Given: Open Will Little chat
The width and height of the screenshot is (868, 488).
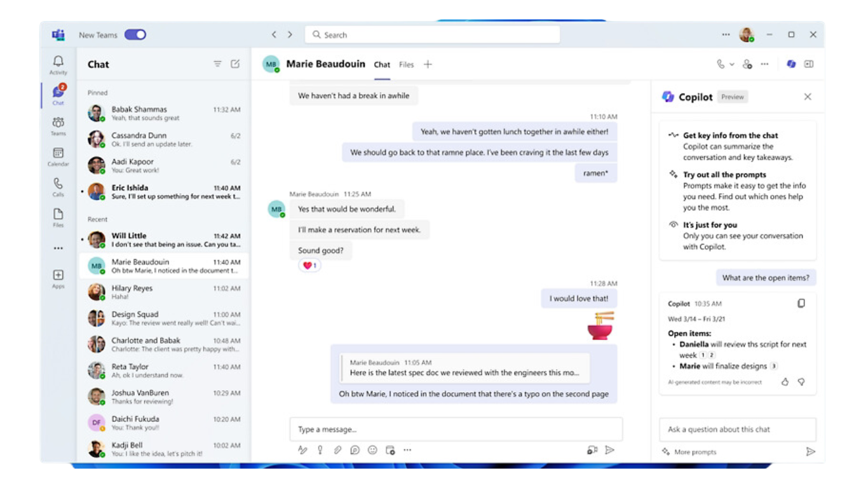Looking at the screenshot, I should [163, 240].
